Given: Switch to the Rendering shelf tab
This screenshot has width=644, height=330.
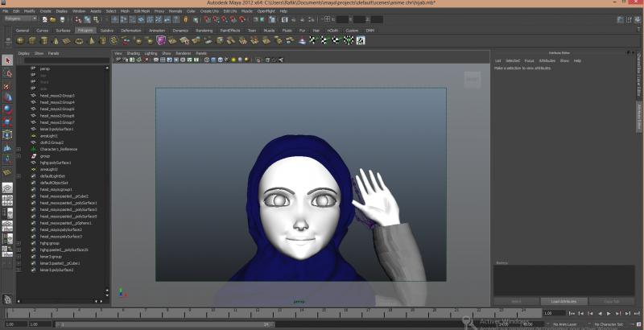Looking at the screenshot, I should click(204, 30).
